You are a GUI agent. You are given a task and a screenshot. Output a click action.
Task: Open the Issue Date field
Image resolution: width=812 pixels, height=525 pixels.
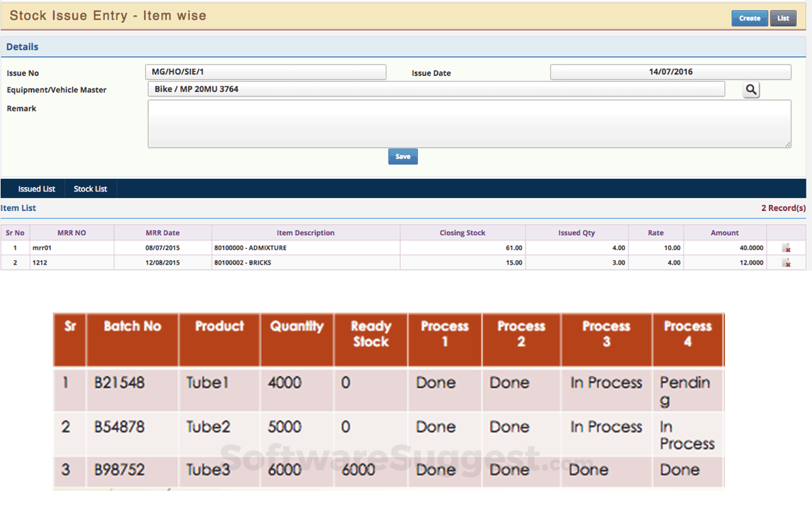pyautogui.click(x=671, y=72)
